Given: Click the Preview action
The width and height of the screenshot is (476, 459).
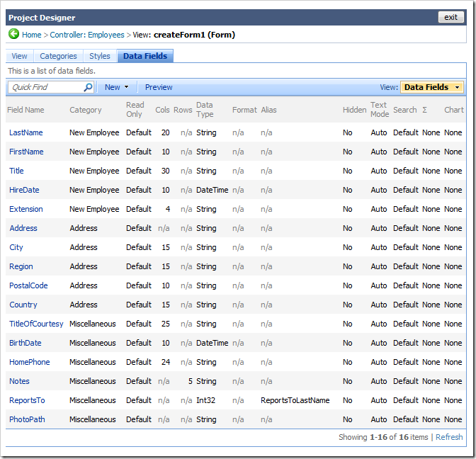Looking at the screenshot, I should coord(159,87).
